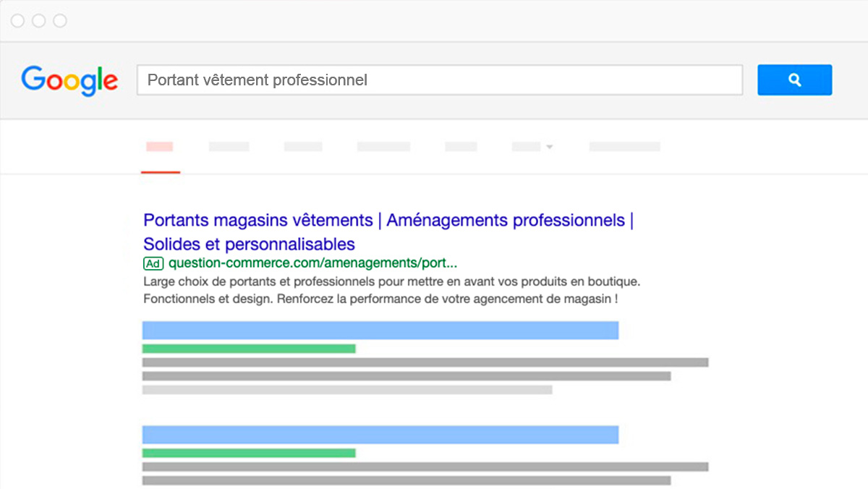
Task: Click the green Ad badge
Action: pyautogui.click(x=153, y=263)
